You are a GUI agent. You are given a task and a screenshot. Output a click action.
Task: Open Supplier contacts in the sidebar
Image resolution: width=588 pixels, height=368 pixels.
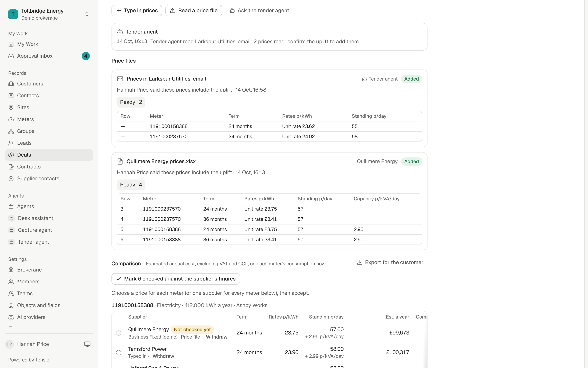49,179
